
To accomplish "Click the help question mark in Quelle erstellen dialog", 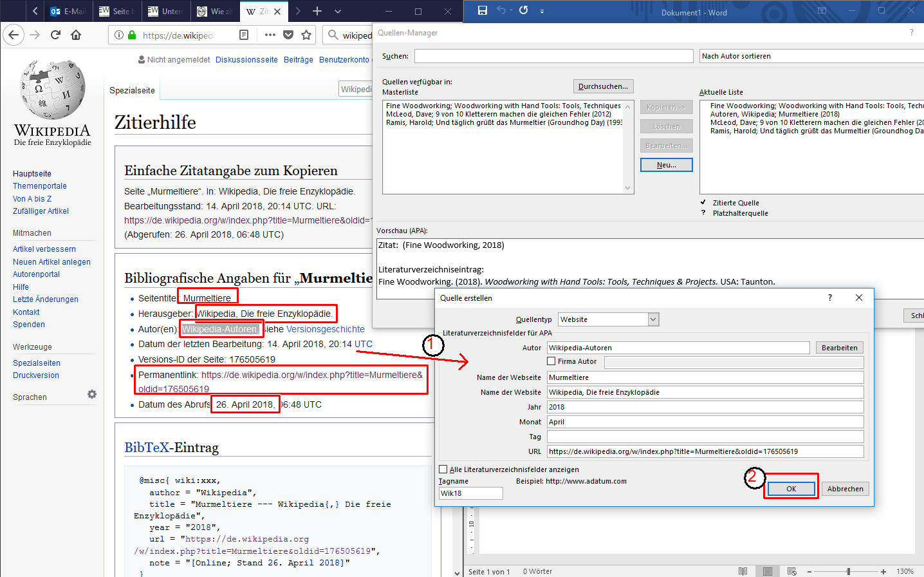I will (x=830, y=298).
